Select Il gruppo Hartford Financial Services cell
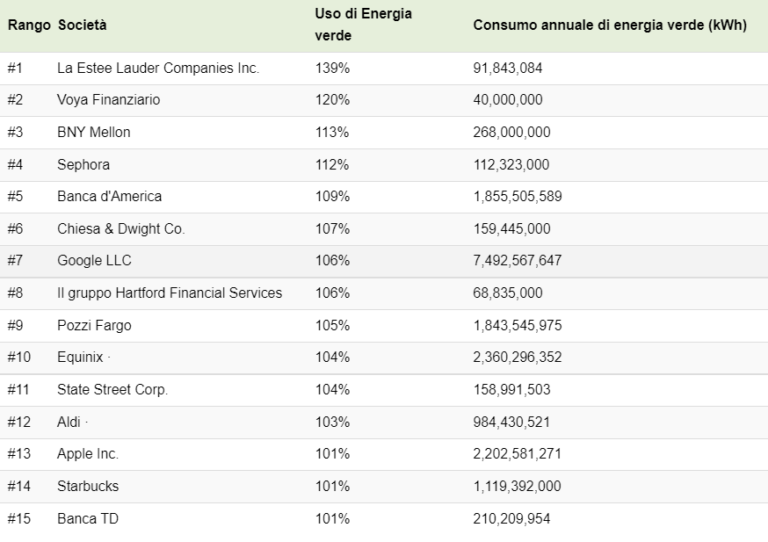The height and width of the screenshot is (542, 768). [169, 293]
